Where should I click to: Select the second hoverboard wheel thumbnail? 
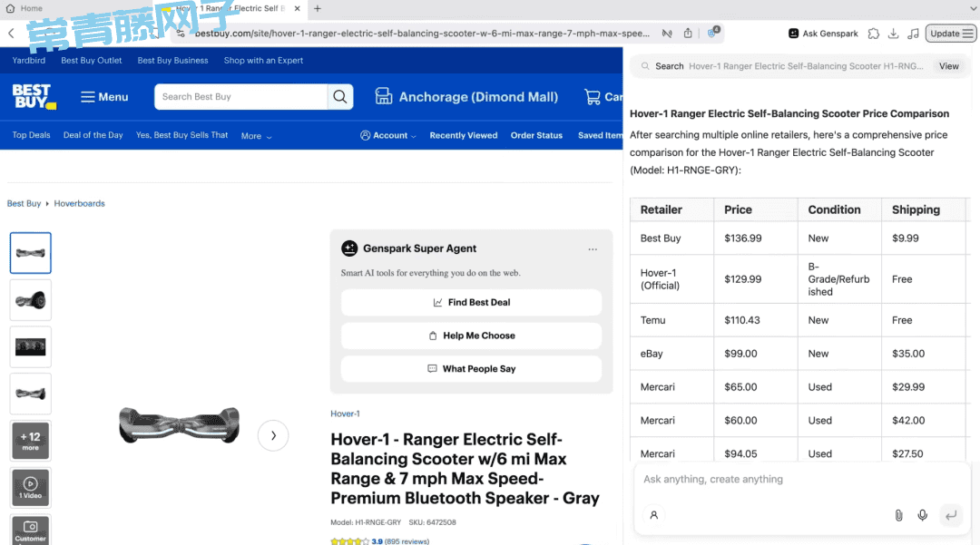coord(31,300)
